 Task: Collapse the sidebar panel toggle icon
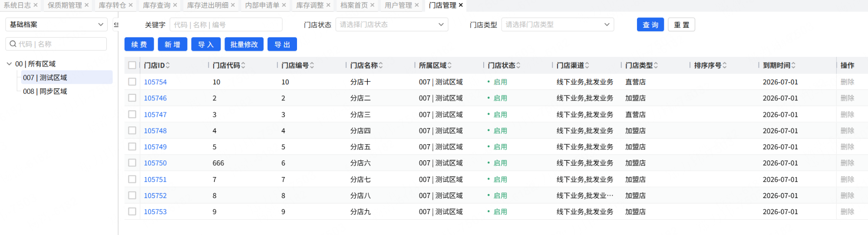pyautogui.click(x=116, y=25)
